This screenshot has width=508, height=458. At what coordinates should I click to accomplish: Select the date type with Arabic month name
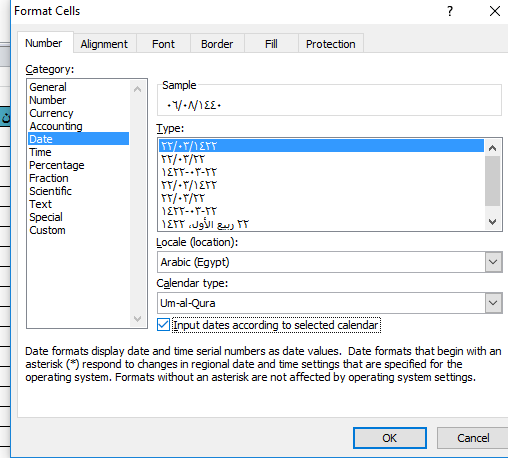(x=205, y=224)
